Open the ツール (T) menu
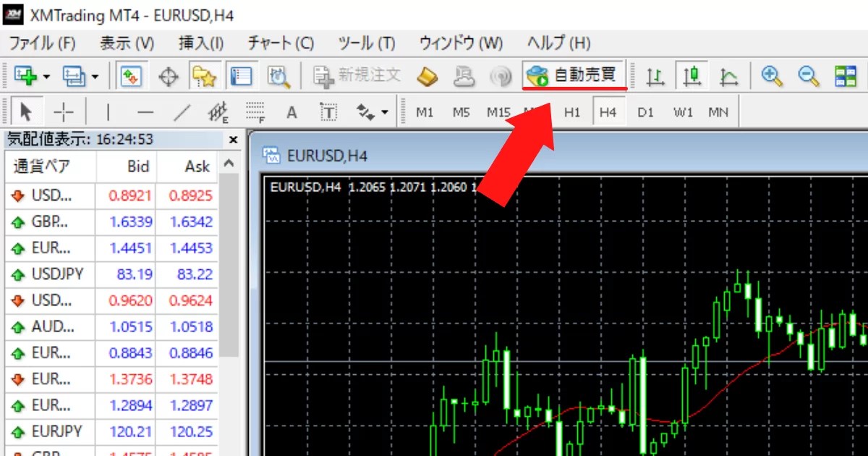Image resolution: width=868 pixels, height=456 pixels. 367,43
